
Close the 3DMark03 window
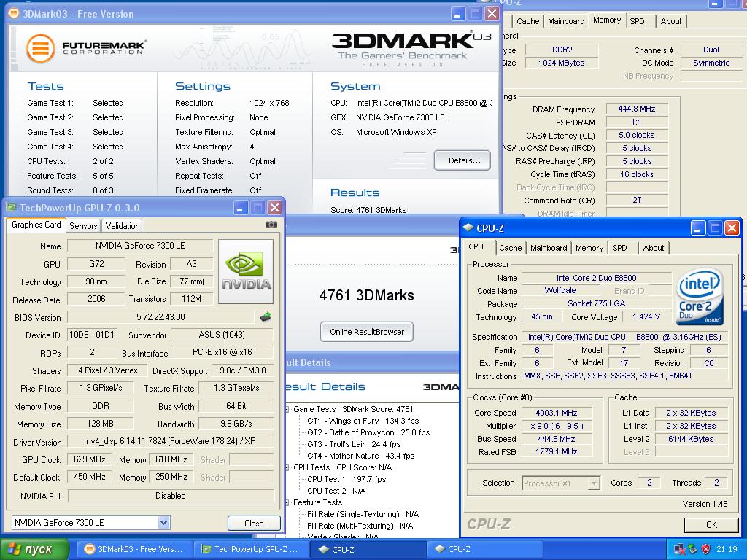[492, 13]
